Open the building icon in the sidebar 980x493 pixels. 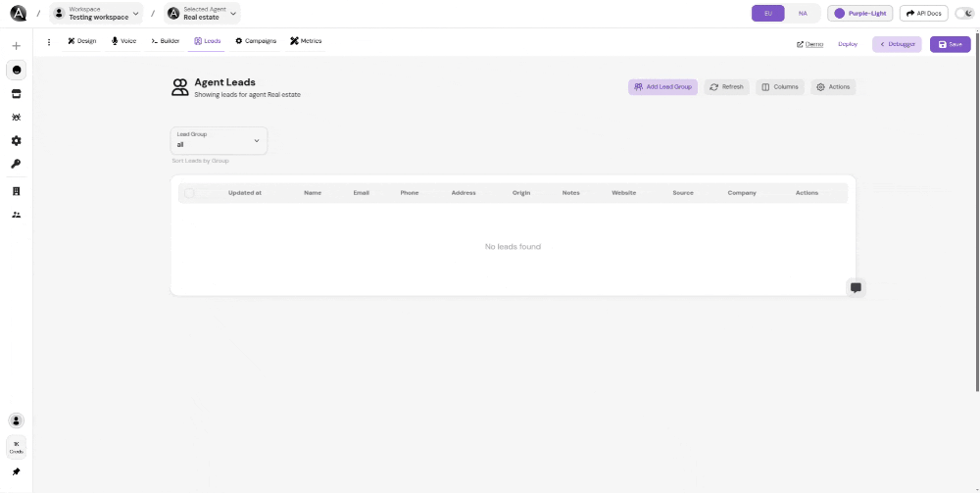[17, 191]
